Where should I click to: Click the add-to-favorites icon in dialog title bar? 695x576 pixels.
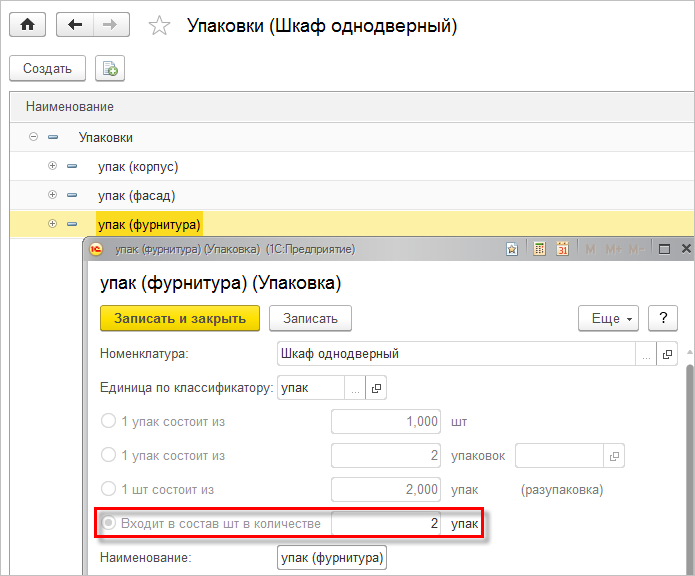pos(512,249)
